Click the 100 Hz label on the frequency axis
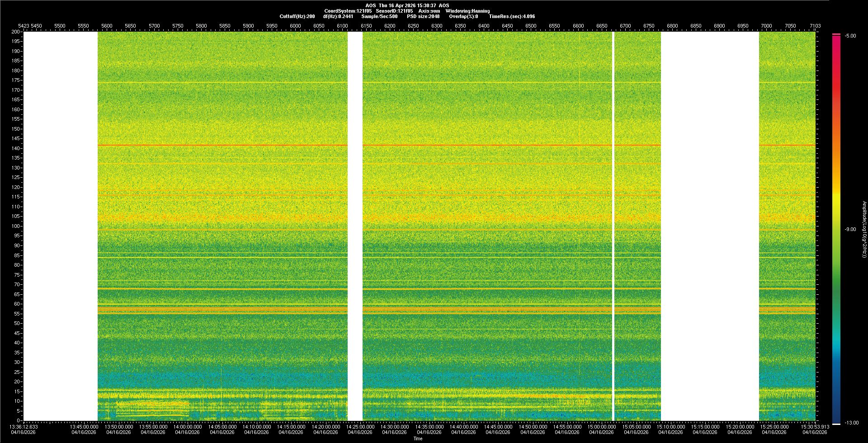 pos(16,226)
